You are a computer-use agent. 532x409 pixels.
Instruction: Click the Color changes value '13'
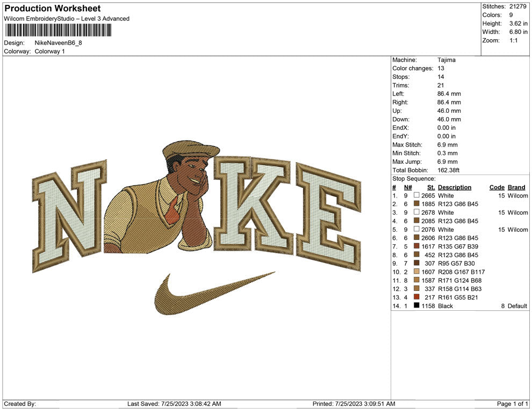pyautogui.click(x=441, y=68)
